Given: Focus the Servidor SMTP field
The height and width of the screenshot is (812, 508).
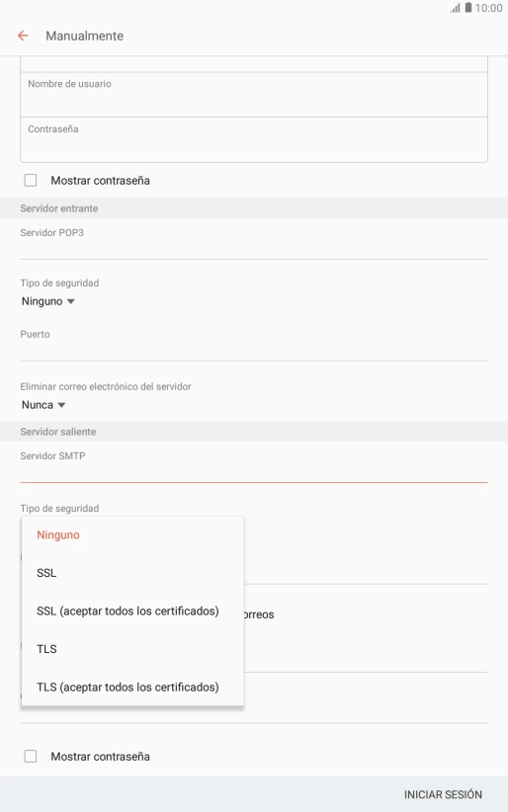Looking at the screenshot, I should click(254, 465).
